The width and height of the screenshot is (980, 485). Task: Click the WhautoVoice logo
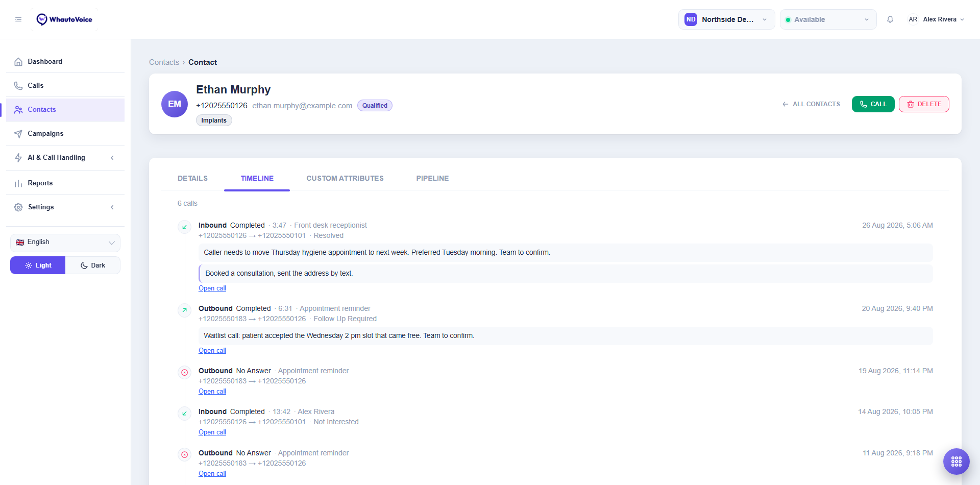[x=64, y=19]
